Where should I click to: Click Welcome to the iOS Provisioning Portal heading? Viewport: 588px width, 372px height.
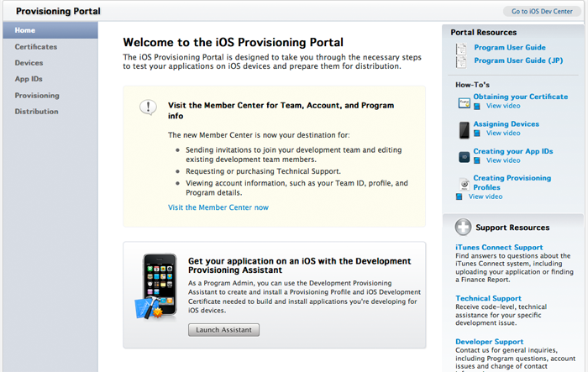click(234, 42)
